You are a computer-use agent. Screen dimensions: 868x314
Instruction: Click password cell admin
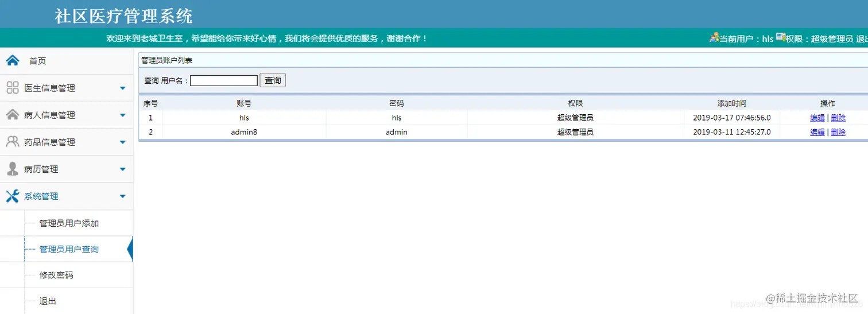[397, 132]
